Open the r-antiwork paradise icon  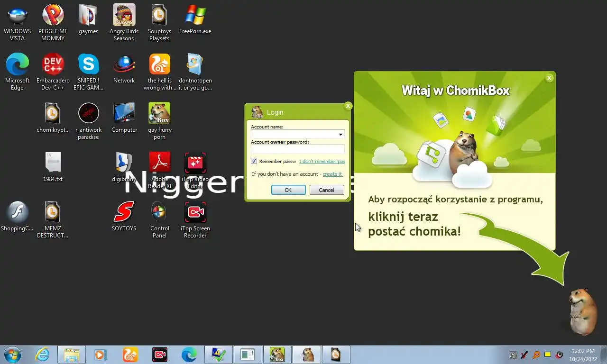[89, 121]
